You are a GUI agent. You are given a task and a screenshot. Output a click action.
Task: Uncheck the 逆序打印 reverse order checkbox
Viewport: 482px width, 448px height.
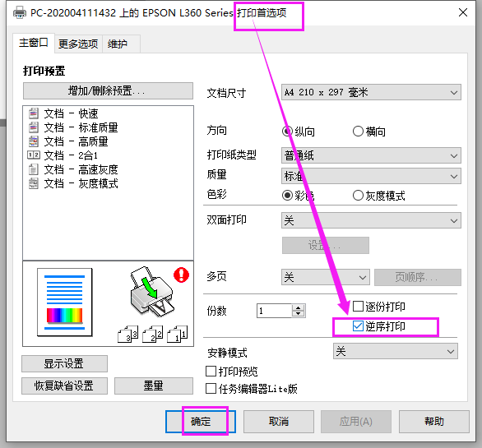pos(358,326)
